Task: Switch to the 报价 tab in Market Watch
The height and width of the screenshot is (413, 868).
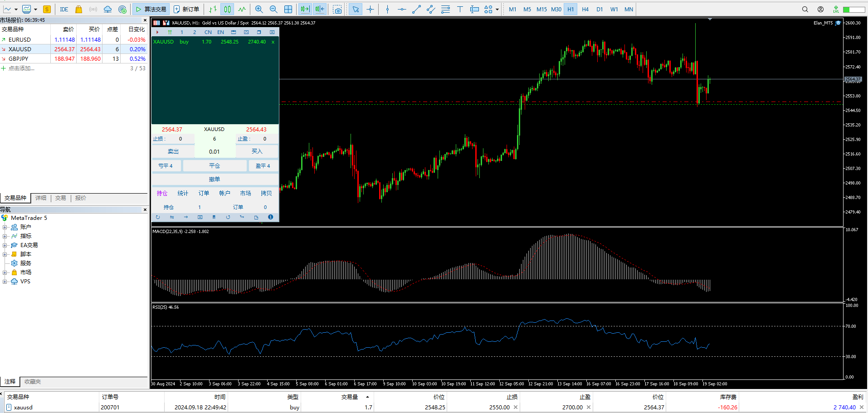Action: tap(81, 198)
